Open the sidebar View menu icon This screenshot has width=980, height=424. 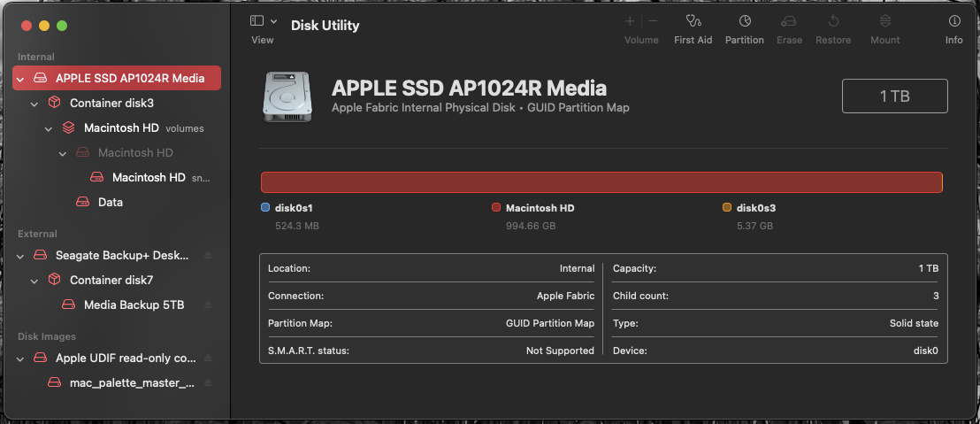click(256, 21)
